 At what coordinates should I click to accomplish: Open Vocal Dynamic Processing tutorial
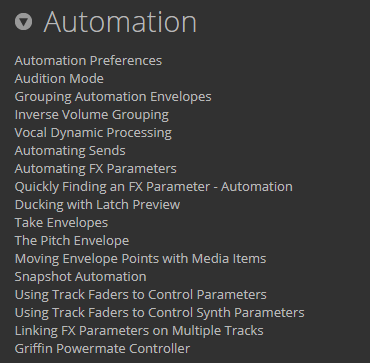click(x=93, y=133)
